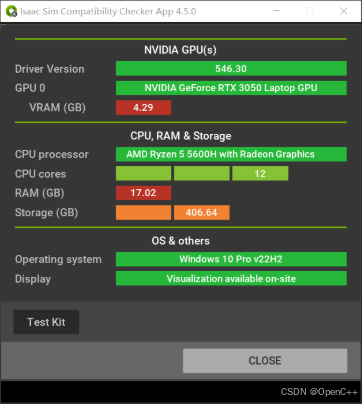The image size is (362, 404).
Task: Click the red RAM 17.02 indicator
Action: pos(143,193)
